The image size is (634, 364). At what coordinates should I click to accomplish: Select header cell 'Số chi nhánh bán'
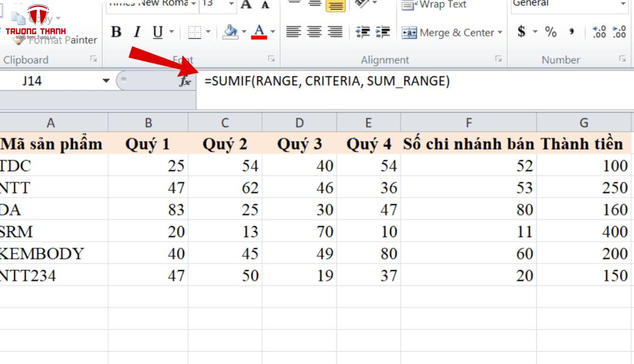click(469, 144)
